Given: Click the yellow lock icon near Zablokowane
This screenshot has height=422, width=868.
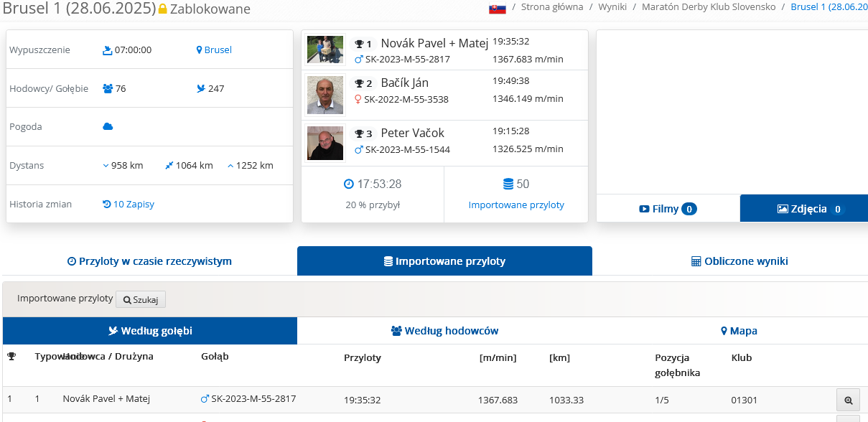Looking at the screenshot, I should click(x=162, y=9).
